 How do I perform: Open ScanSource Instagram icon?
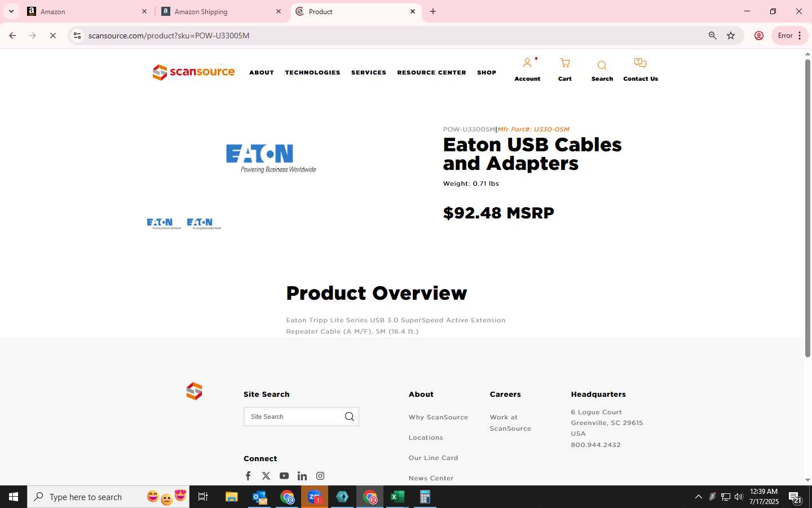(320, 476)
